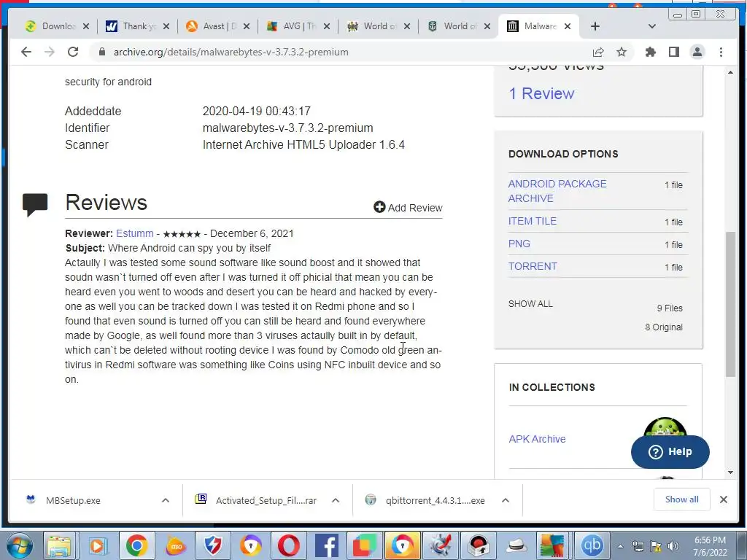Expand options for MBSetup.exe download

coord(166,500)
